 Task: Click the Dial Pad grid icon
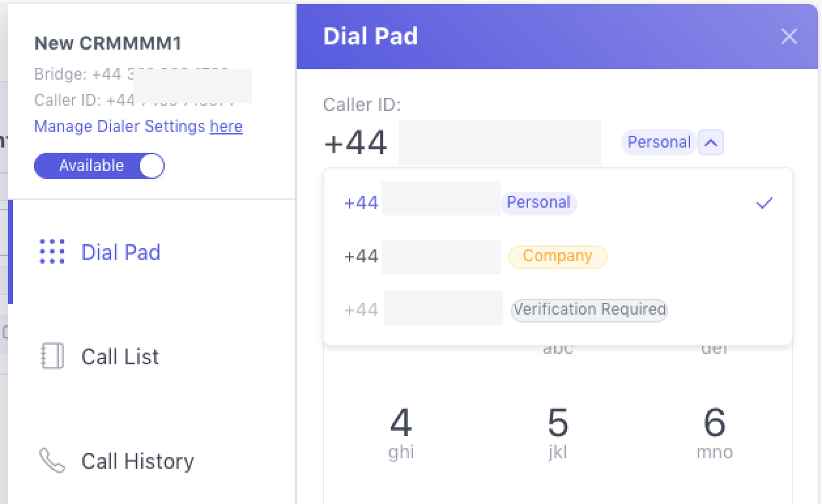coord(52,252)
